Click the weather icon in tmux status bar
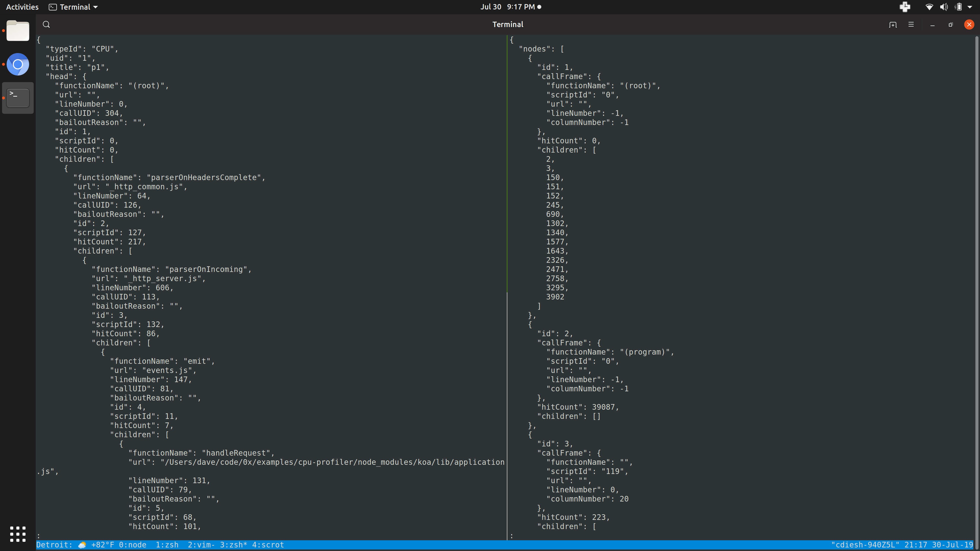The height and width of the screenshot is (551, 980). coord(82,545)
